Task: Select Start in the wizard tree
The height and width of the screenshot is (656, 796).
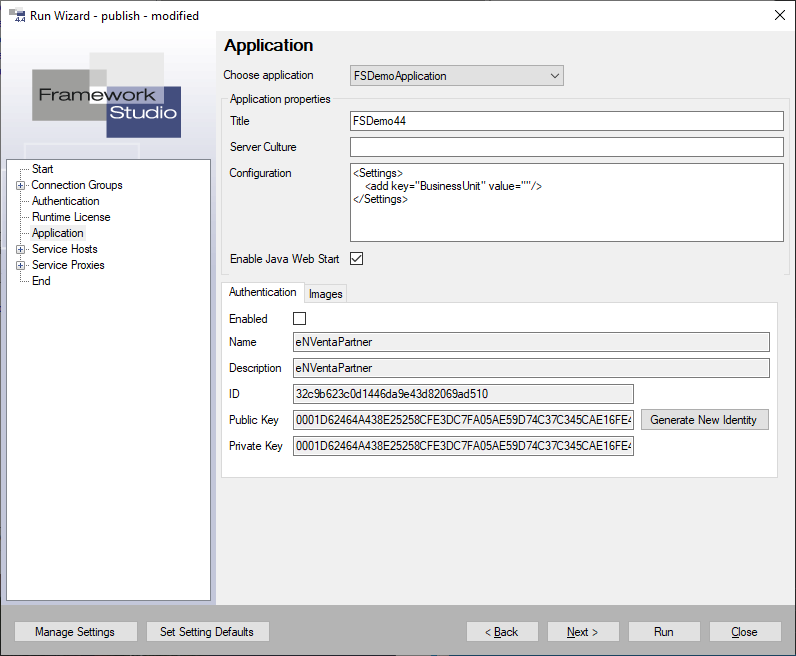Action: point(43,169)
